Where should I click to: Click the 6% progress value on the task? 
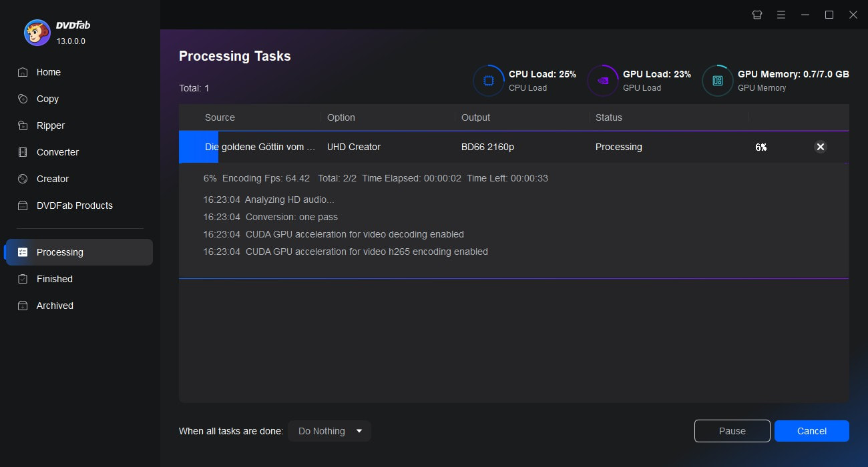761,147
